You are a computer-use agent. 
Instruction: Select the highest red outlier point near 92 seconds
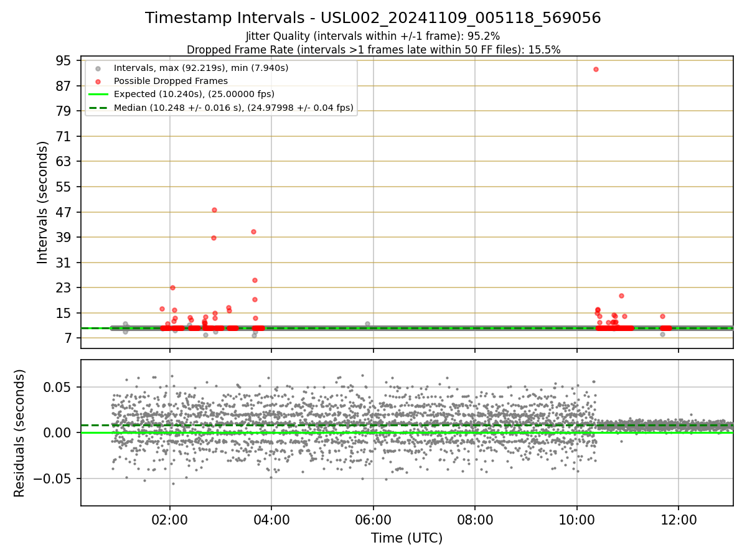(x=596, y=69)
